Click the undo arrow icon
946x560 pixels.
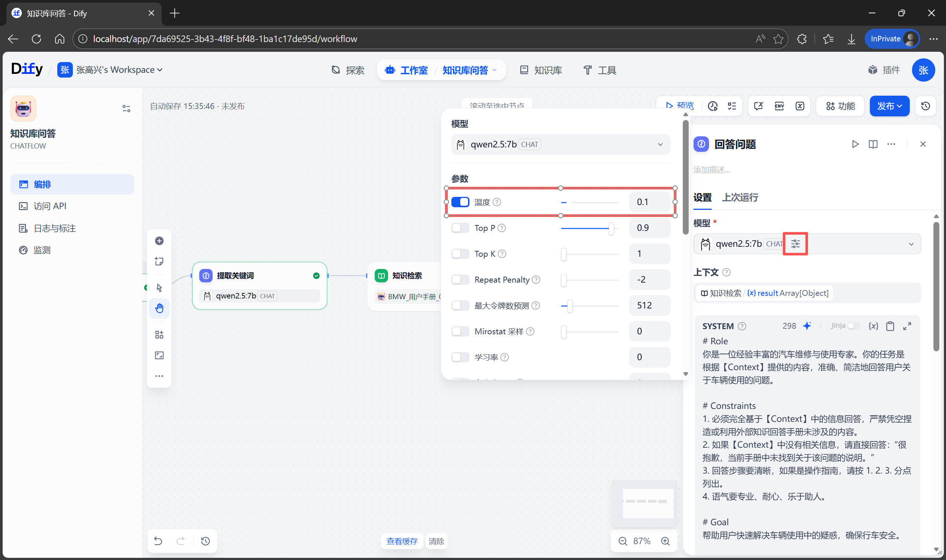point(158,541)
